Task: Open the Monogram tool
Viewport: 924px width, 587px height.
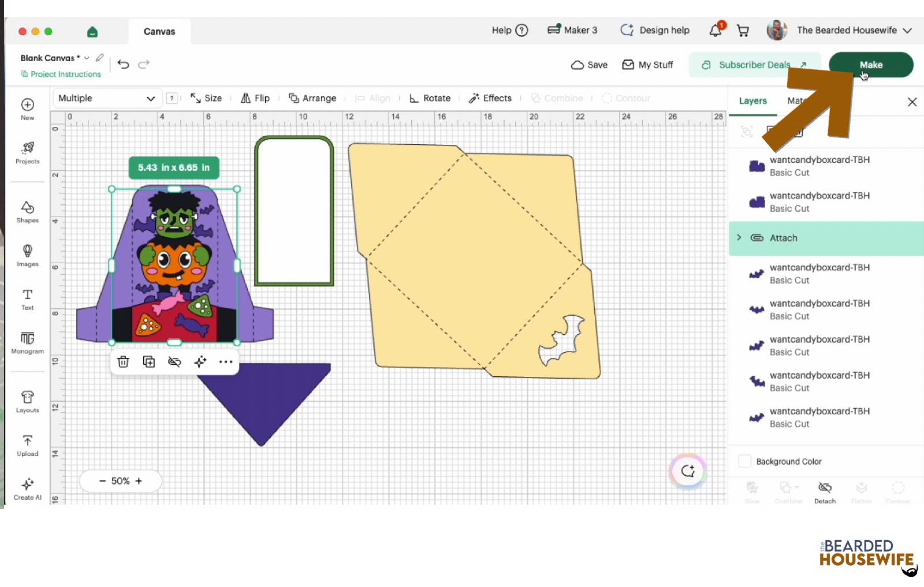Action: click(x=27, y=343)
